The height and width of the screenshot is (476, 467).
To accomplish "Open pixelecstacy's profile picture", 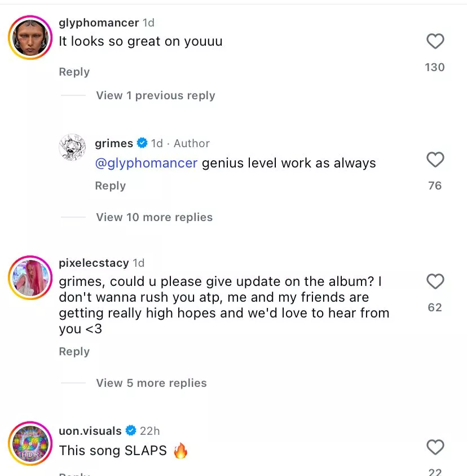I will click(30, 278).
